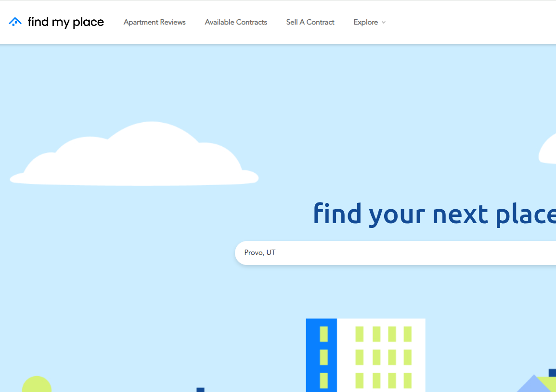Image resolution: width=556 pixels, height=392 pixels.
Task: Follow the 'find my place' wordmark link
Action: [x=66, y=22]
